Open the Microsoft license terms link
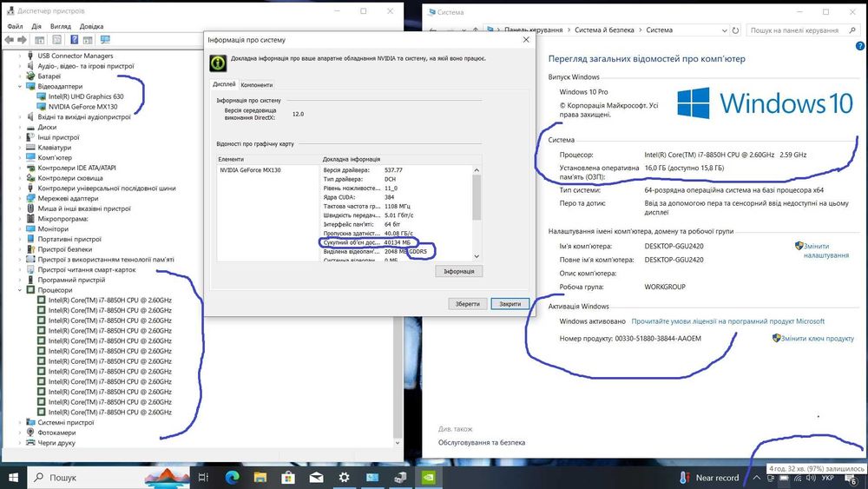The height and width of the screenshot is (489, 868). [728, 321]
